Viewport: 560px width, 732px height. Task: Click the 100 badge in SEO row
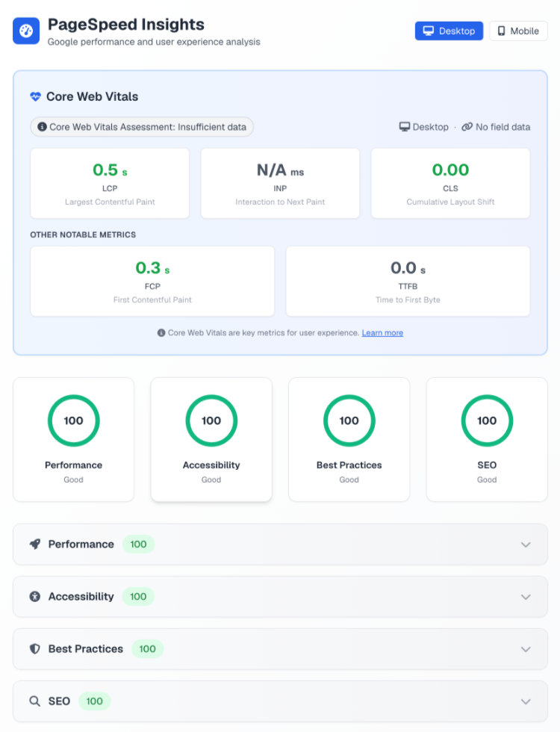94,701
